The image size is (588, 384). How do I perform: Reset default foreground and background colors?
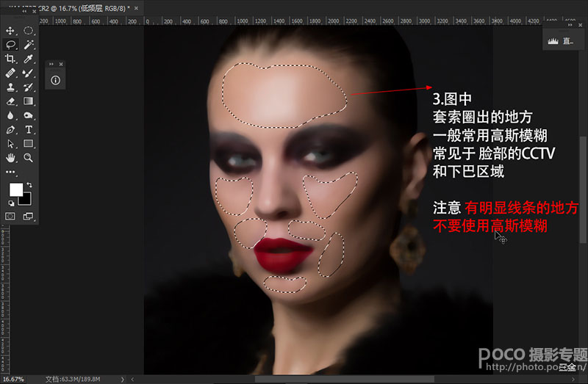point(12,203)
